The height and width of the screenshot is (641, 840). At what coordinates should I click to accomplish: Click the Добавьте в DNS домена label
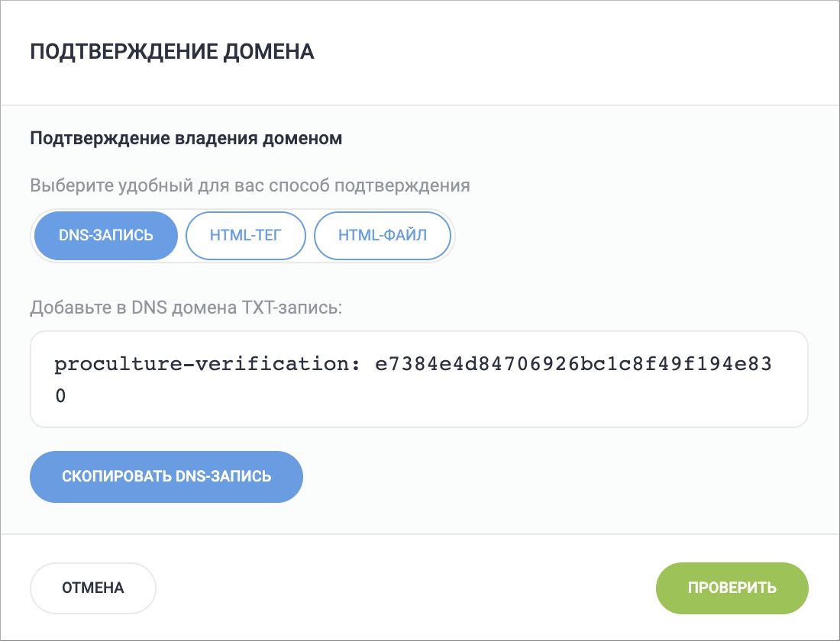point(187,308)
